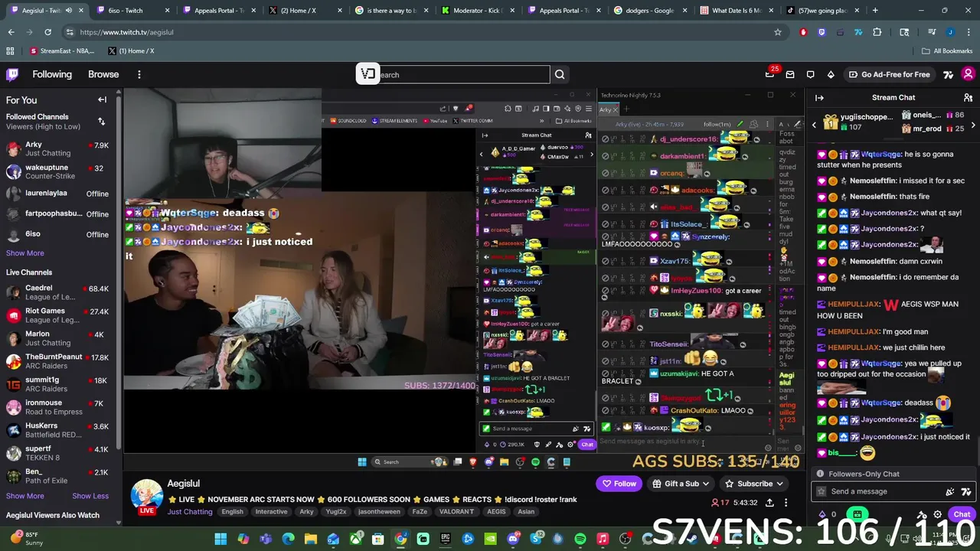980x551 pixels.
Task: Open the 7TV emote menu in chat
Action: tap(966, 492)
